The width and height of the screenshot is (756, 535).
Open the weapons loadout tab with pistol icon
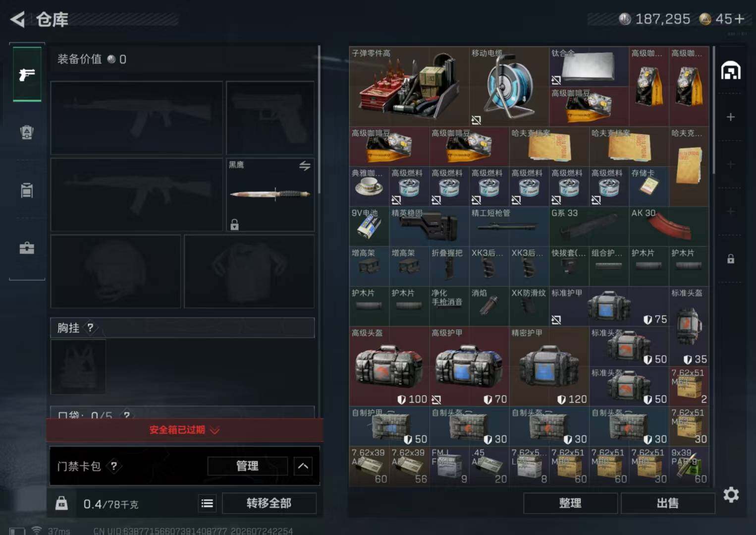point(27,74)
